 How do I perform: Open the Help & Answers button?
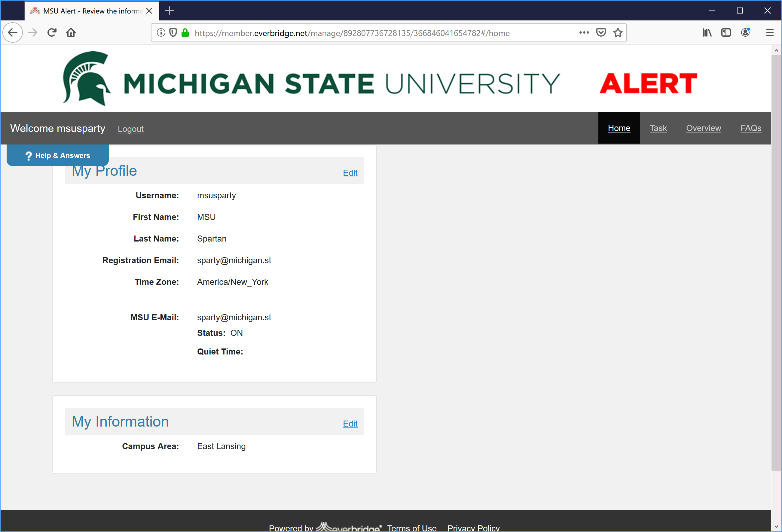(57, 155)
